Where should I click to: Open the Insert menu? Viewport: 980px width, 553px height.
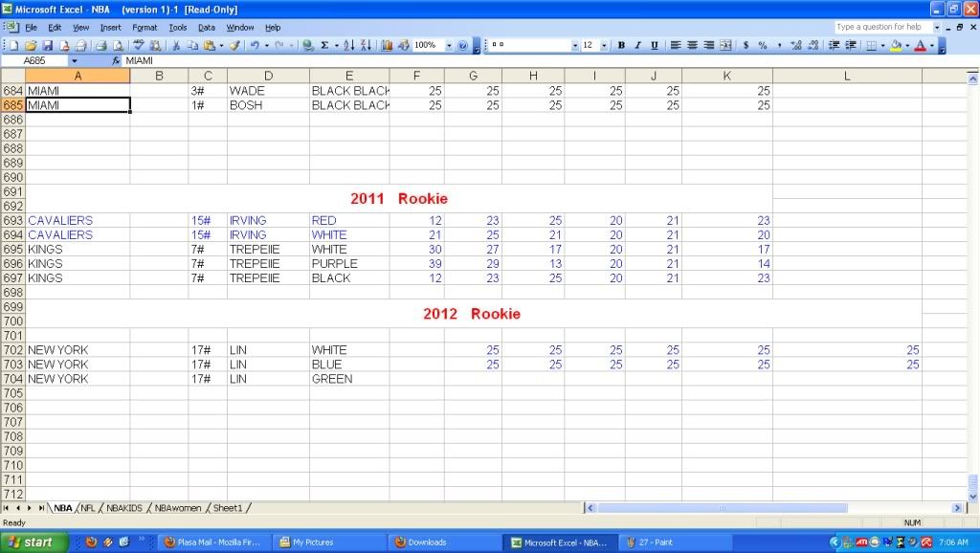tap(111, 28)
